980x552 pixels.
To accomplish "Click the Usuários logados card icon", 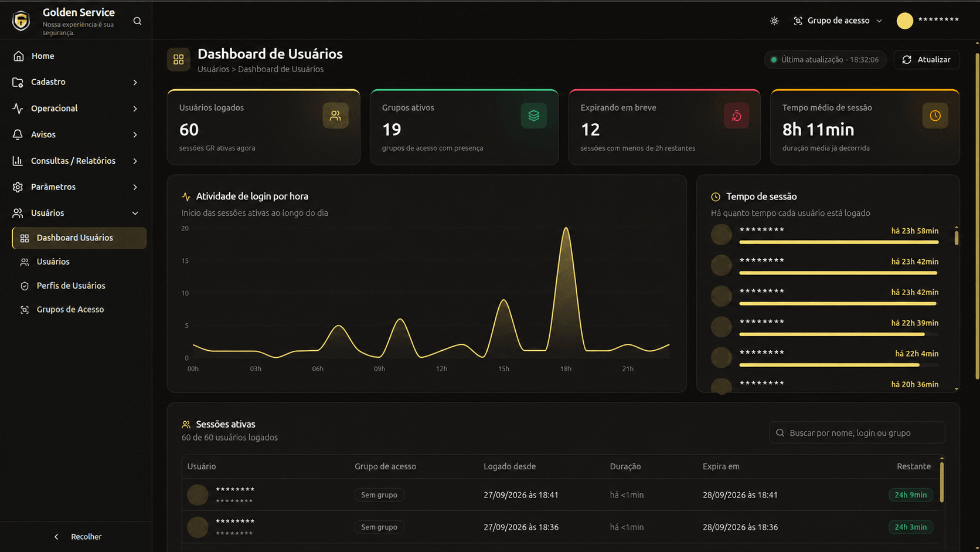I will tap(335, 116).
